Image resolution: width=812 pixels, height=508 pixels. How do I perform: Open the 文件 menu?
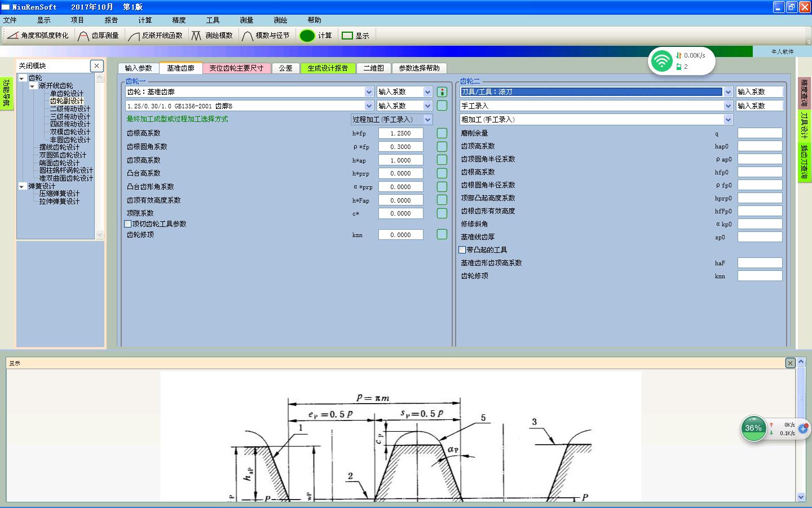pyautogui.click(x=10, y=20)
